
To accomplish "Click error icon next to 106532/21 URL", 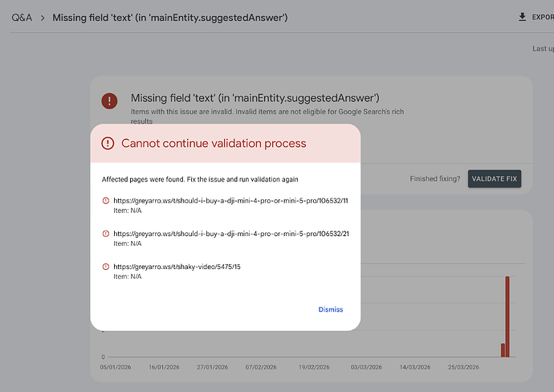I will [x=106, y=234].
